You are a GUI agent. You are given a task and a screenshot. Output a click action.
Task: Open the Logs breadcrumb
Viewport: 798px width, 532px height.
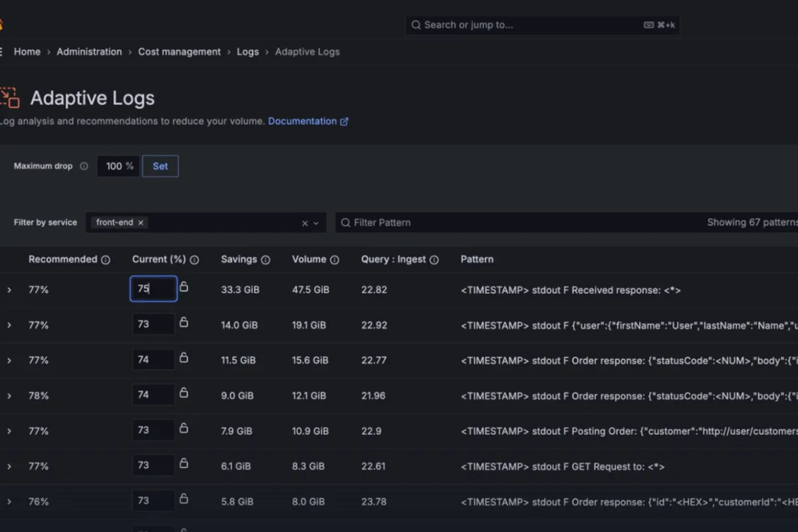pos(248,52)
